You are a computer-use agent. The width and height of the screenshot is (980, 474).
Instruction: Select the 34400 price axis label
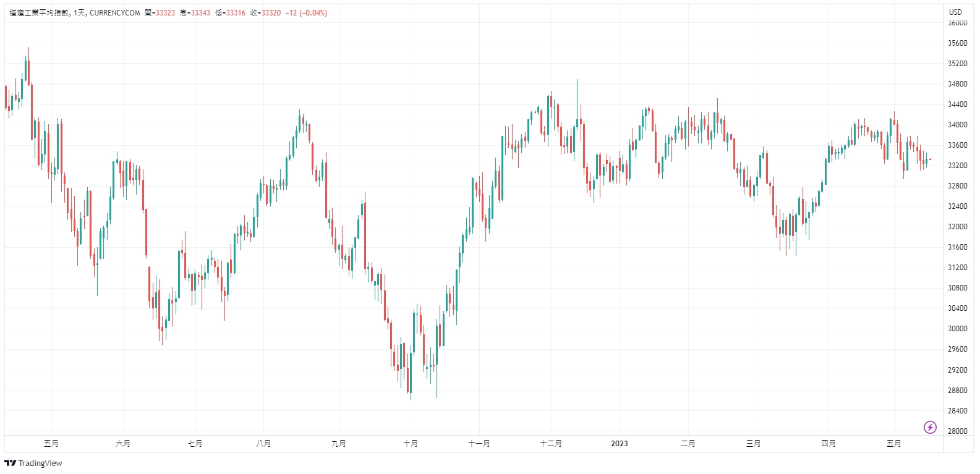[x=957, y=104]
